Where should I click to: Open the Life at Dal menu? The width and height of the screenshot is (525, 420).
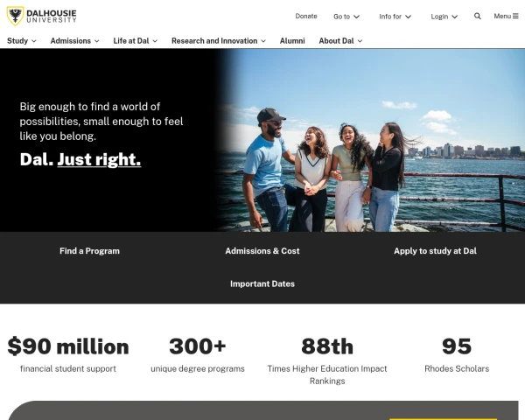[136, 41]
